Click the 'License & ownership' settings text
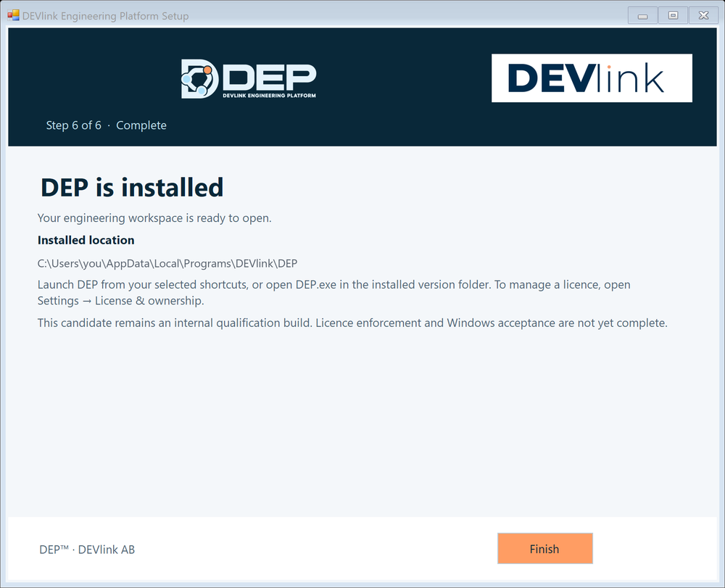Screen dimensions: 725x588 click(x=149, y=301)
